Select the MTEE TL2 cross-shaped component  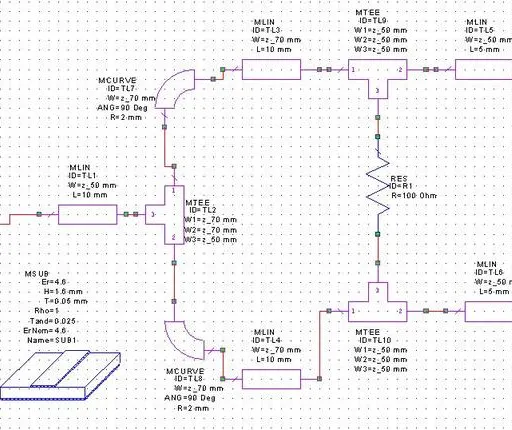165,215
